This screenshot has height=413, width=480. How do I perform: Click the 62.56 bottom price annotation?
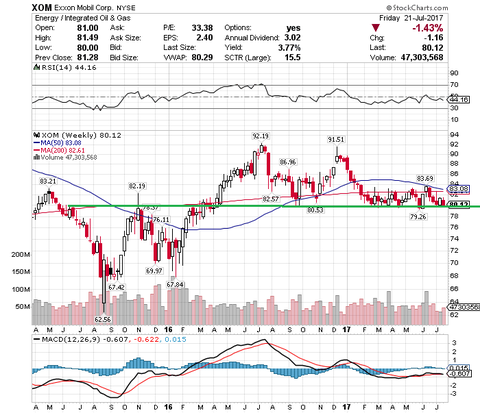point(103,319)
